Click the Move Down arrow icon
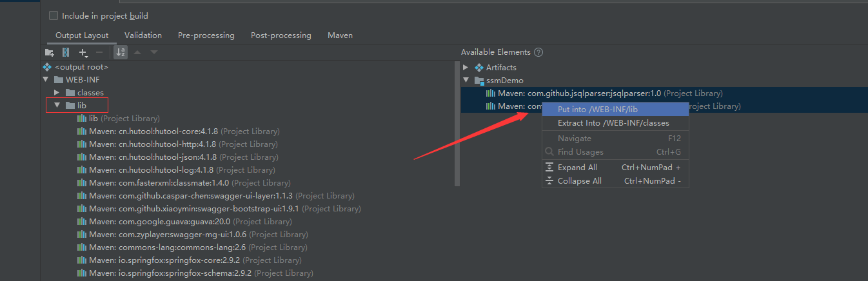Viewport: 868px width, 281px height. pyautogui.click(x=154, y=52)
